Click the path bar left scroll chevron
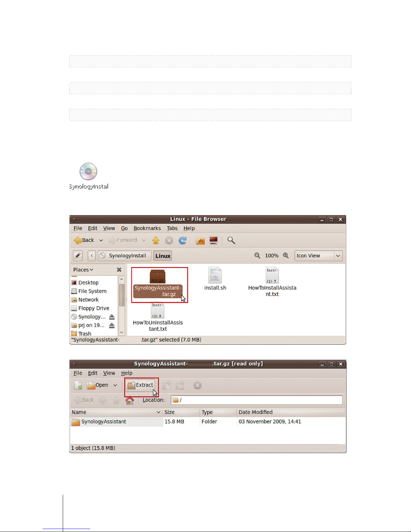411x532 pixels. coord(92,256)
